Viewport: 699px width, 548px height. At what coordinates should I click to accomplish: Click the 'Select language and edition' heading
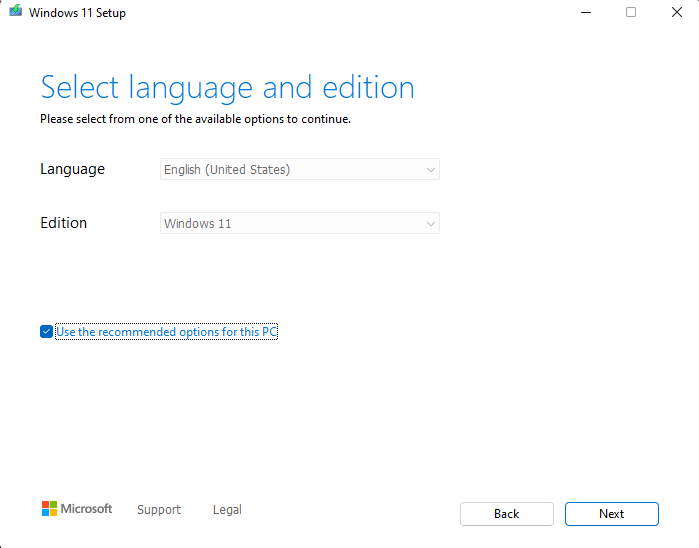(x=227, y=88)
